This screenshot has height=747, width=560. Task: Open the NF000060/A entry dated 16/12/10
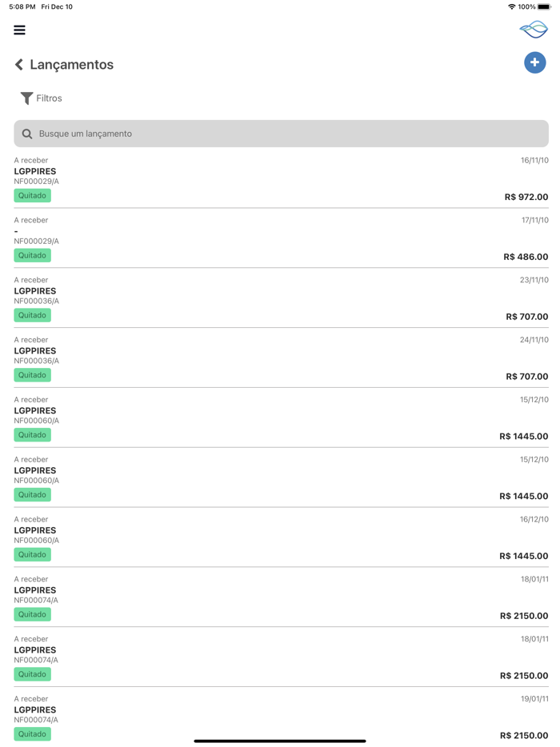(x=280, y=537)
